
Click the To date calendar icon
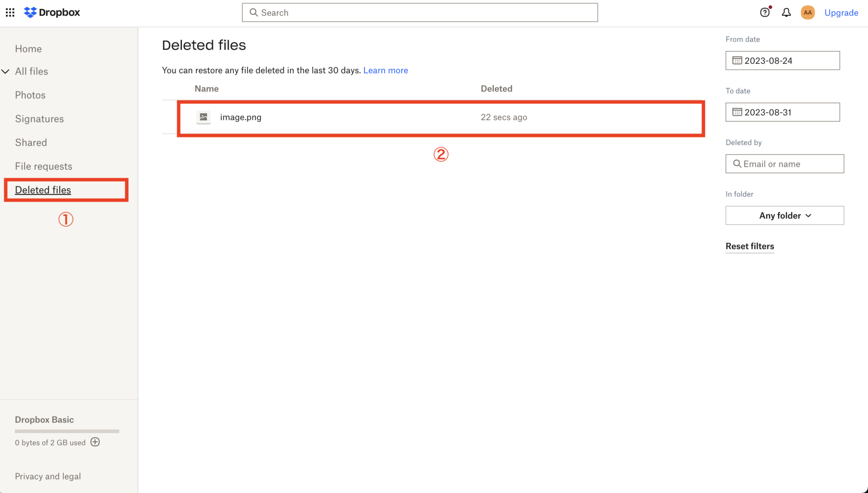pos(737,112)
